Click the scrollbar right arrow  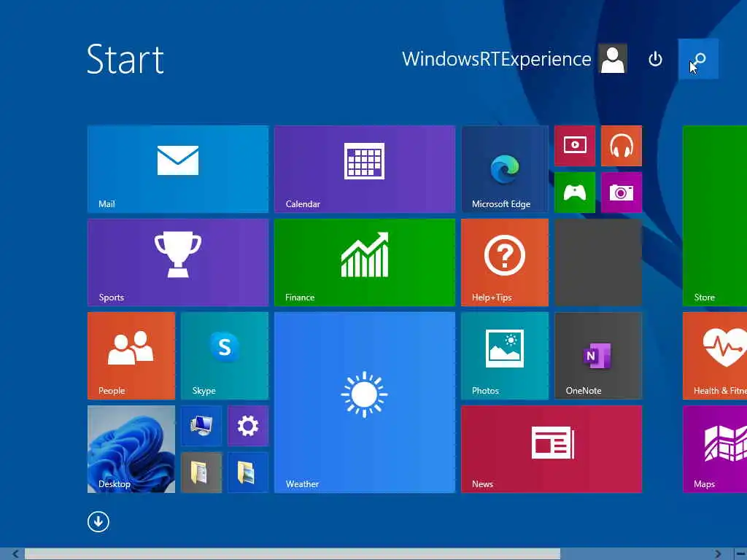click(x=718, y=554)
